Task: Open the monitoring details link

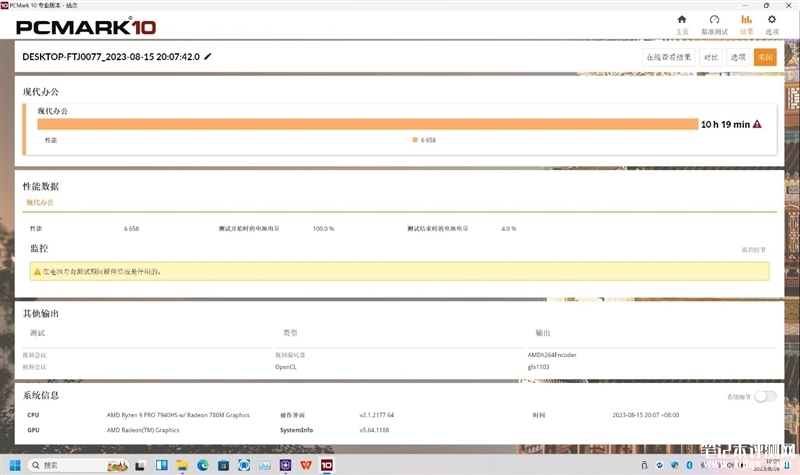Action: coord(754,250)
